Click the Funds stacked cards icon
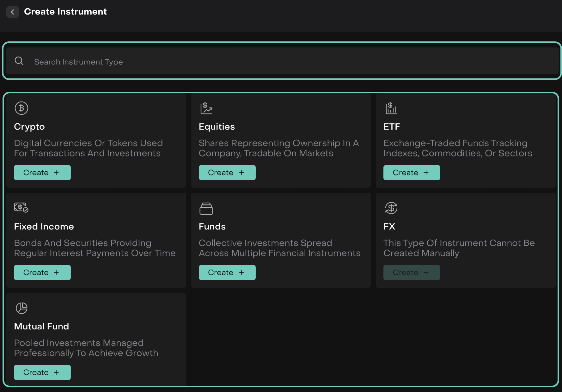This screenshot has height=392, width=562. click(206, 209)
